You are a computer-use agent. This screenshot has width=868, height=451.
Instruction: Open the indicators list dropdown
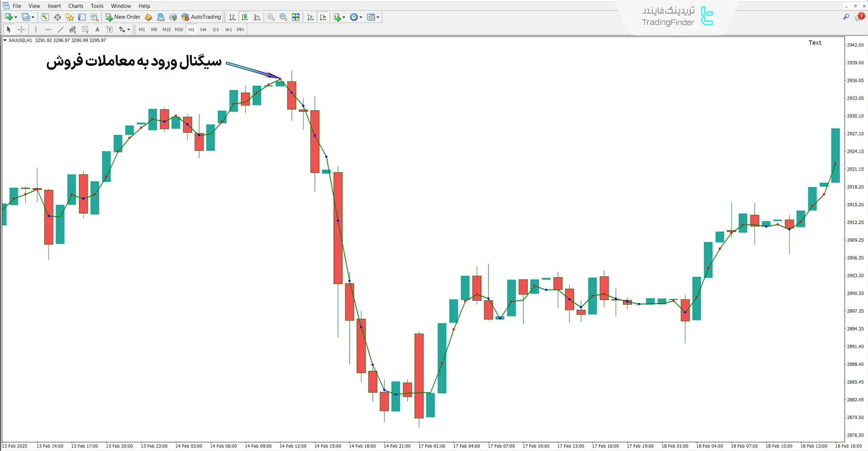[x=344, y=17]
